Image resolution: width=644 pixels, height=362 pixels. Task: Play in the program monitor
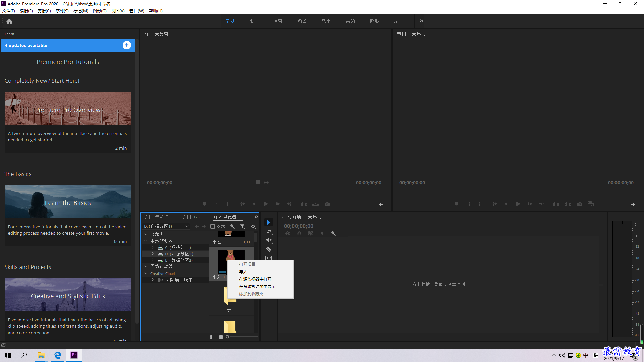[518, 204]
